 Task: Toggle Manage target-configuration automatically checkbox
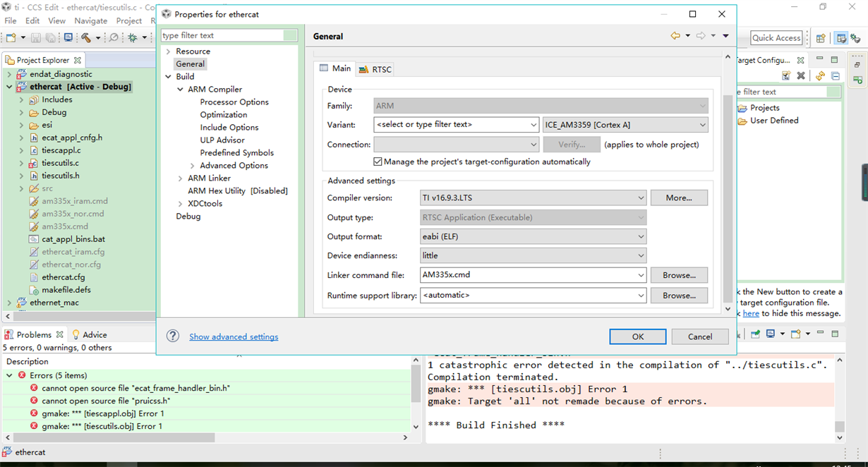tap(378, 162)
